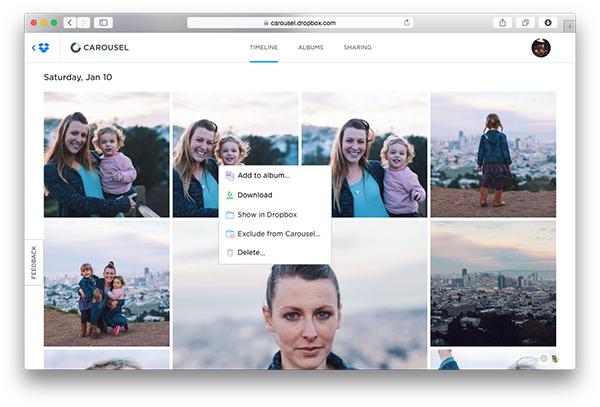
Task: Switch to the Albums tab
Action: click(311, 47)
